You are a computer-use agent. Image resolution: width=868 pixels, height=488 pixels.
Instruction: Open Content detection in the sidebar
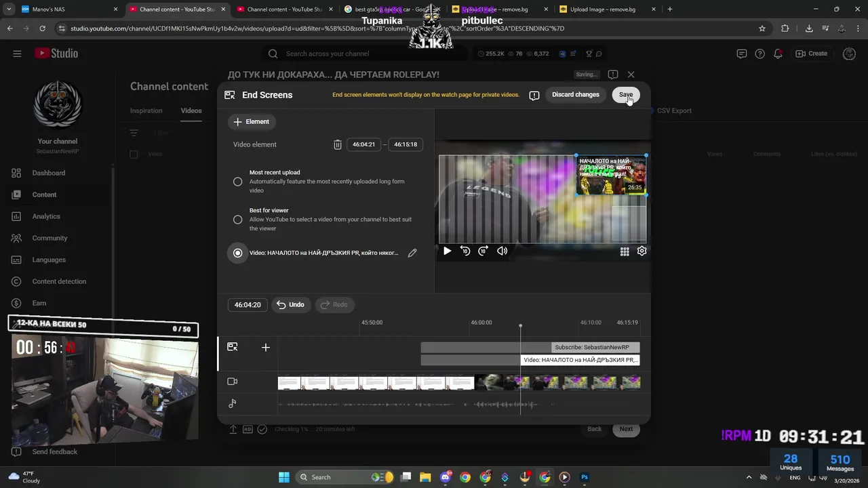(57, 281)
